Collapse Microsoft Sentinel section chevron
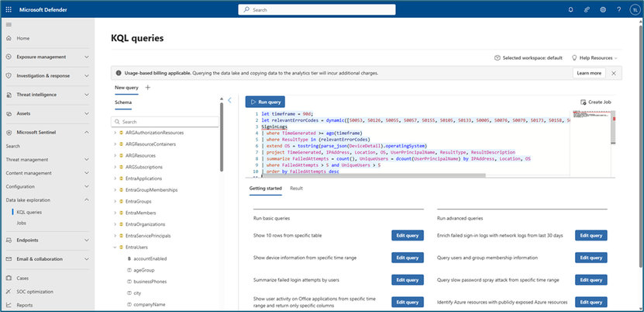644x312 pixels. (x=87, y=133)
